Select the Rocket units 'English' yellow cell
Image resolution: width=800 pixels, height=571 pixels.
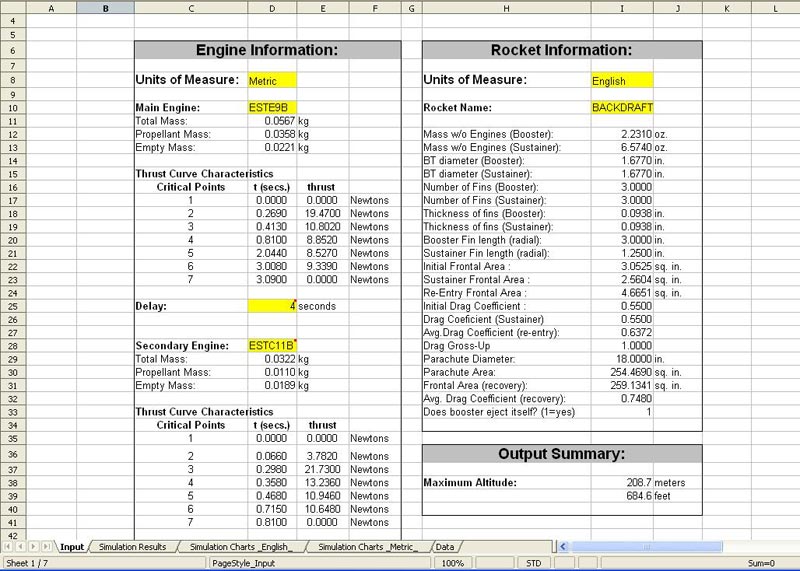[621, 81]
